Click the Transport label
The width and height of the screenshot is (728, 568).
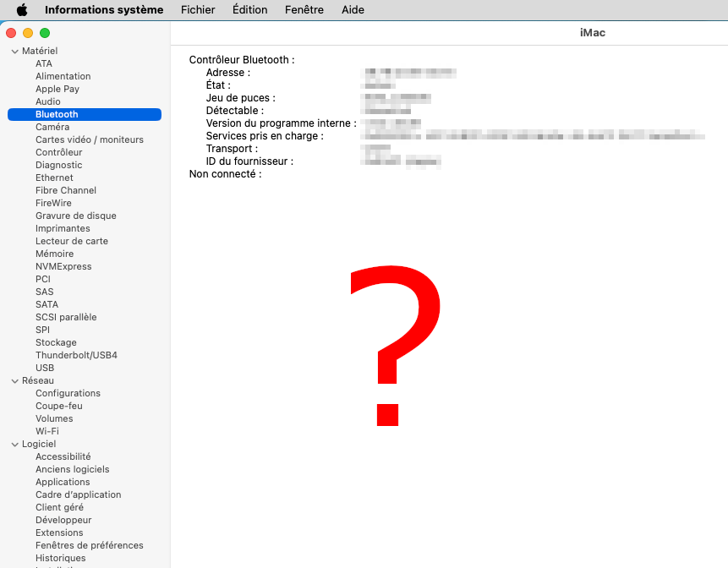[232, 149]
